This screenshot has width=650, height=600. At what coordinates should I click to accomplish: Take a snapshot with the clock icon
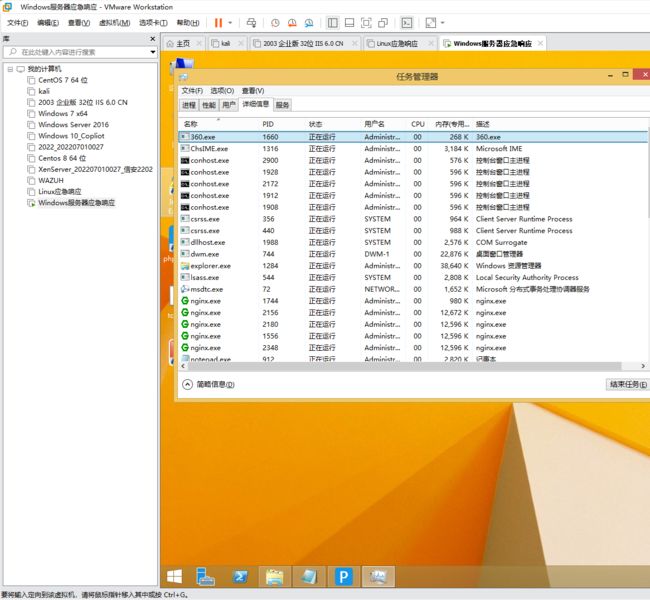pyautogui.click(x=275, y=23)
